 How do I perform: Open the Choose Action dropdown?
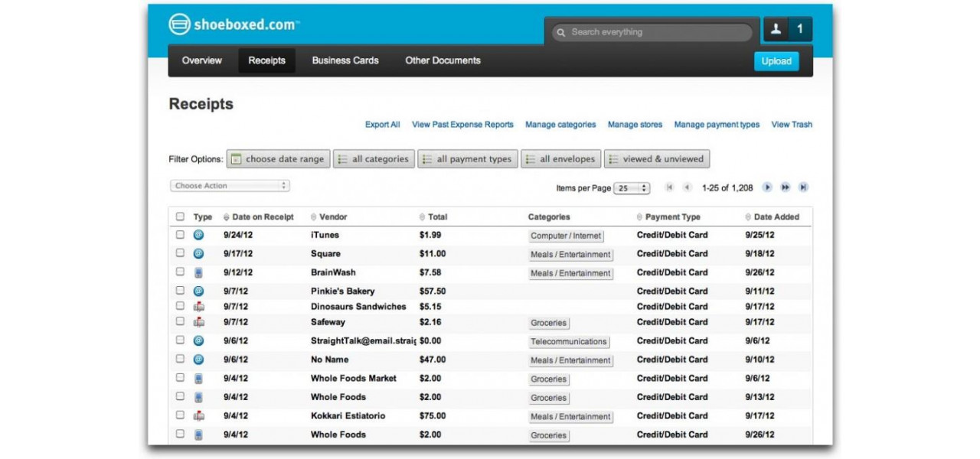tap(230, 186)
